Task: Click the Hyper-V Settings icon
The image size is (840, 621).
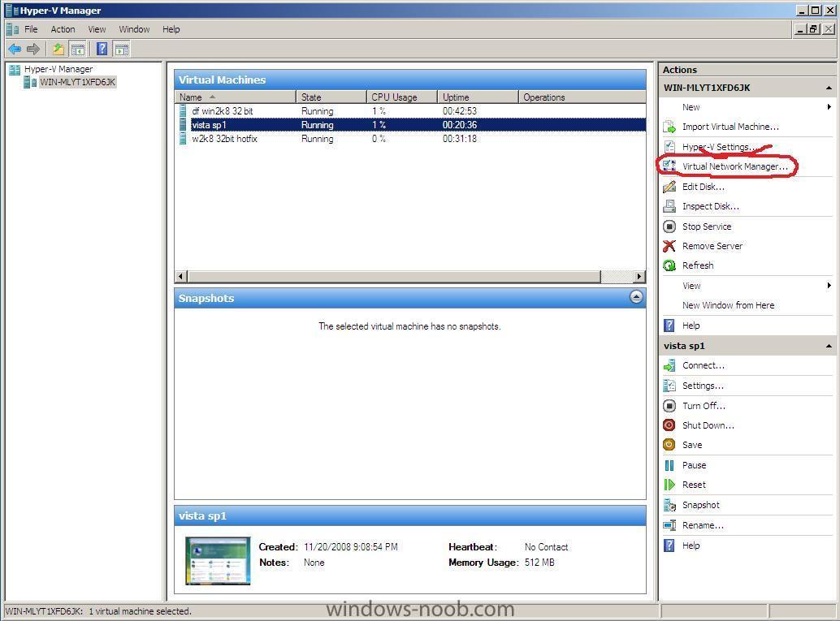Action: tap(669, 147)
